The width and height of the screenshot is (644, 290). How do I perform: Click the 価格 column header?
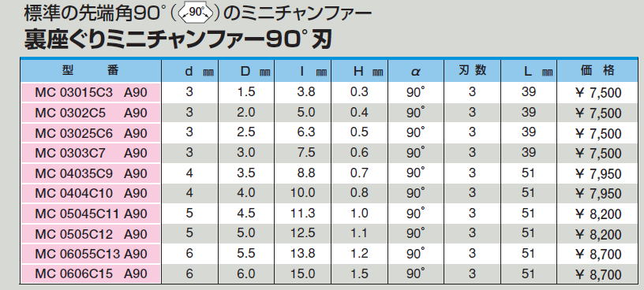597,71
